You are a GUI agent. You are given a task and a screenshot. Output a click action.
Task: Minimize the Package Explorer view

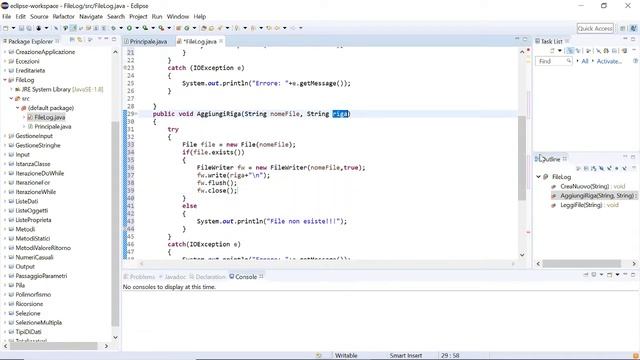click(106, 39)
